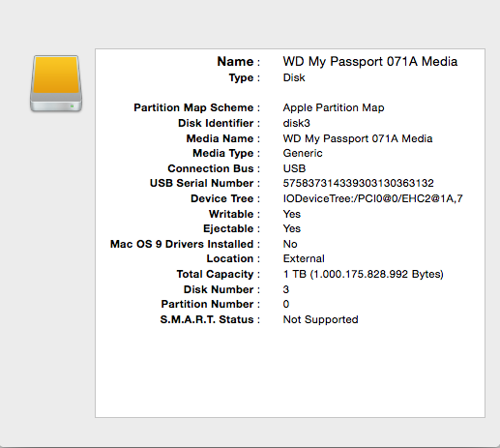The height and width of the screenshot is (448, 500).
Task: Click Media Type value "Generic"
Action: tap(303, 153)
